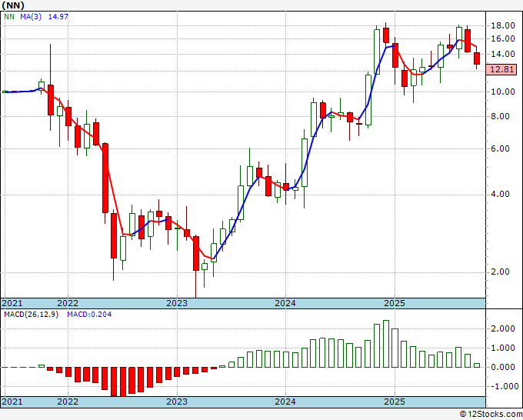Select 2024 on the price chart time axis
Screen dimensions: 523x420
[285, 303]
